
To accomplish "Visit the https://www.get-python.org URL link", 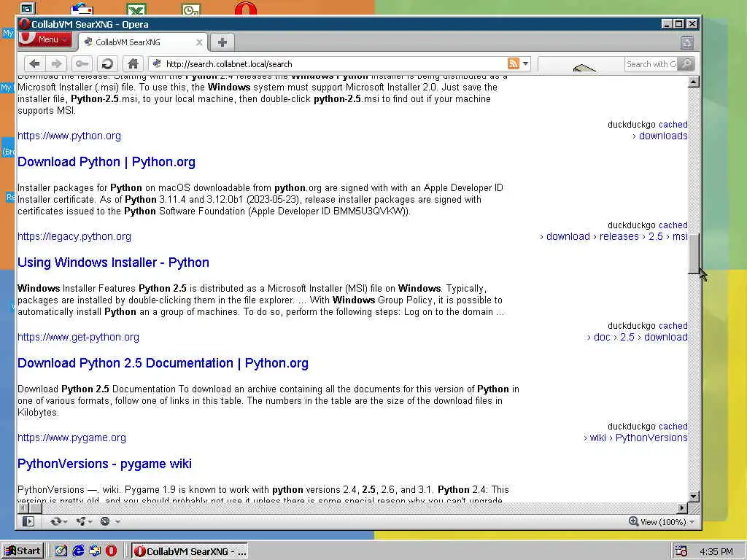I will click(78, 337).
